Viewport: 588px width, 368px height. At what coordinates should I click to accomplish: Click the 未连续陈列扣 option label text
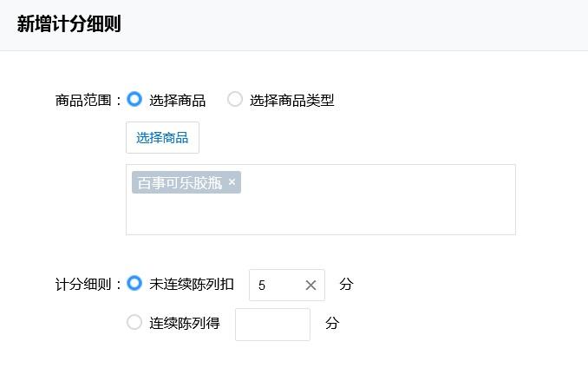(192, 284)
